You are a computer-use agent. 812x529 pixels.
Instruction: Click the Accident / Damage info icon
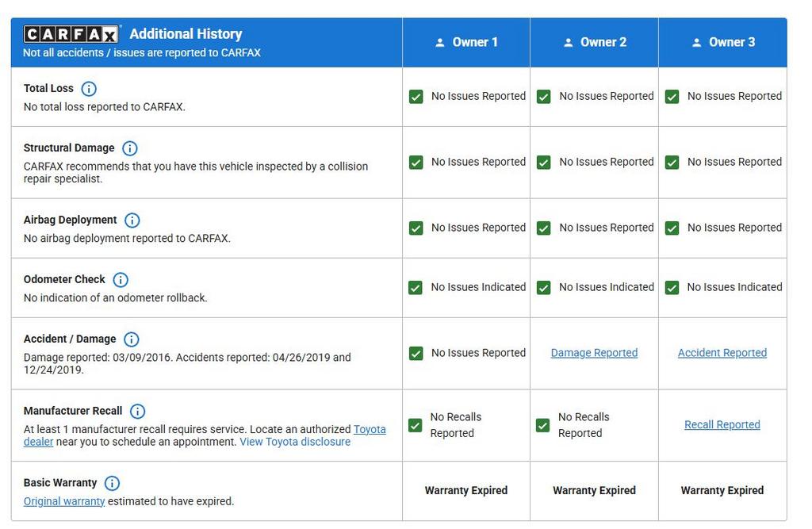tap(132, 339)
